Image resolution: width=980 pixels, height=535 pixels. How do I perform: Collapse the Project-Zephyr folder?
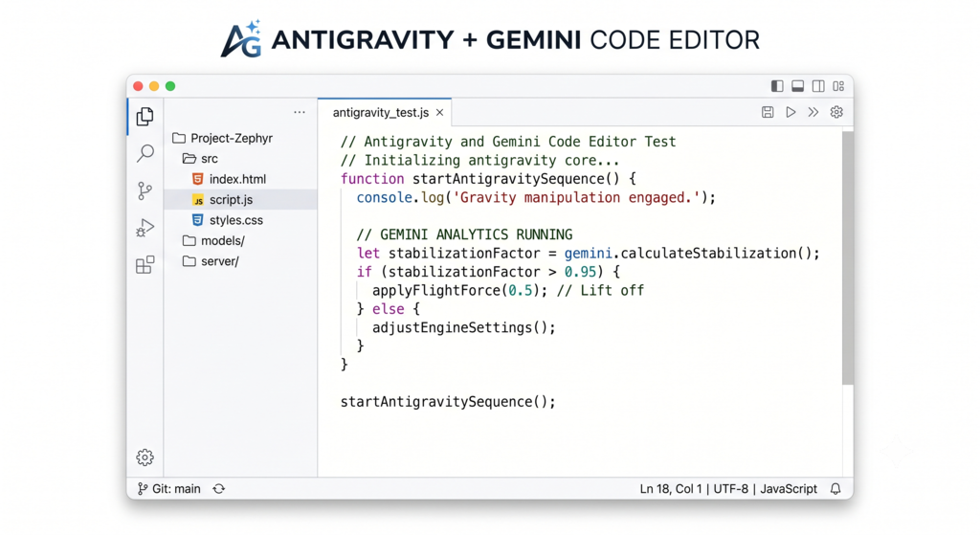point(222,138)
